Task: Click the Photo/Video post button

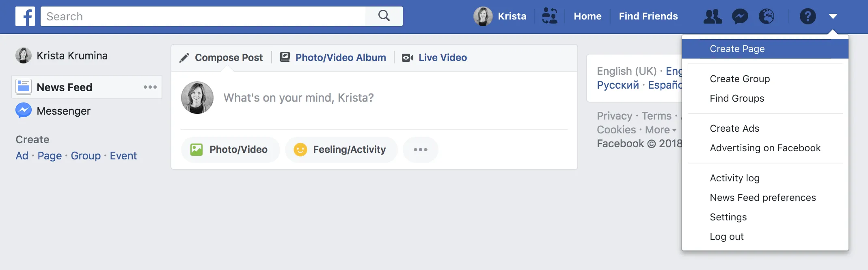Action: coord(231,150)
